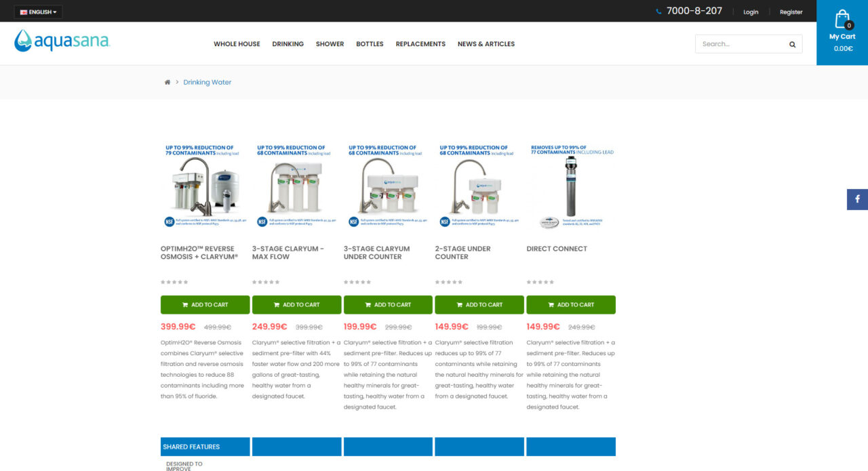Add OptimH2O Reverse Osmosis to cart
The height and width of the screenshot is (471, 868).
[205, 305]
